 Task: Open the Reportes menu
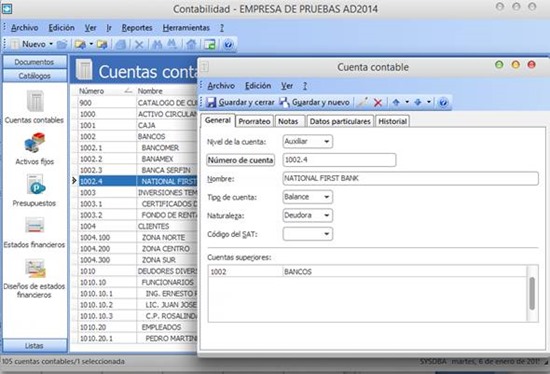[x=137, y=28]
